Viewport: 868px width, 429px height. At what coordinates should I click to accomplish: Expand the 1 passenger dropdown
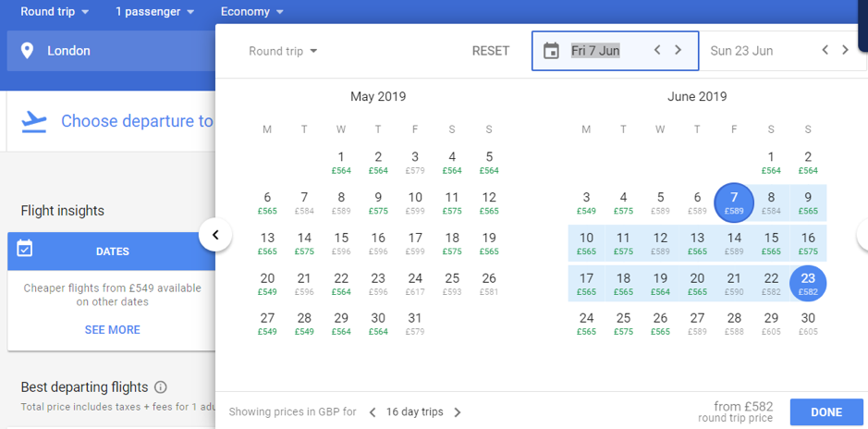(154, 12)
